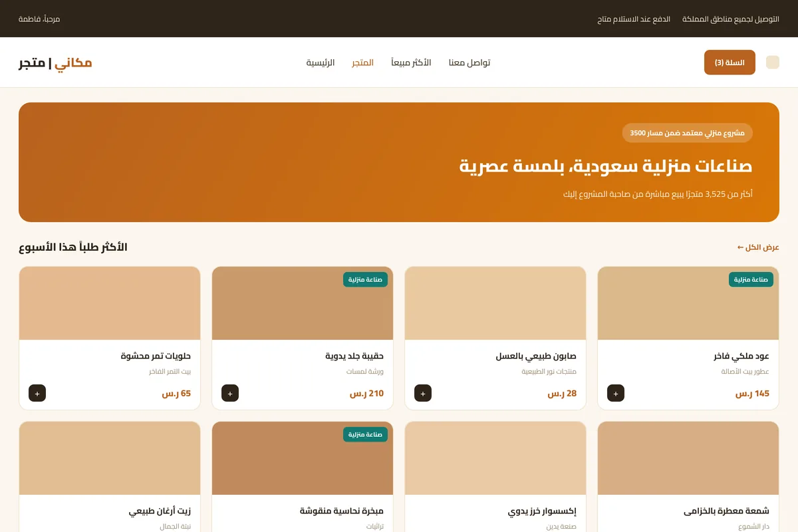Click seller name عطور بيت الأصالة

[745, 372]
